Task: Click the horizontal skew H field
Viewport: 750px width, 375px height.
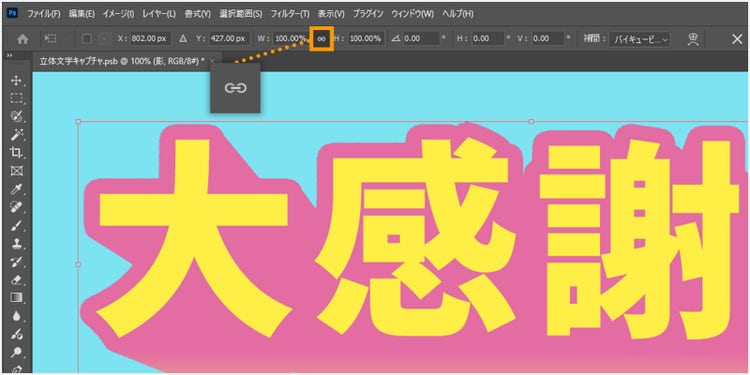Action: [x=487, y=39]
